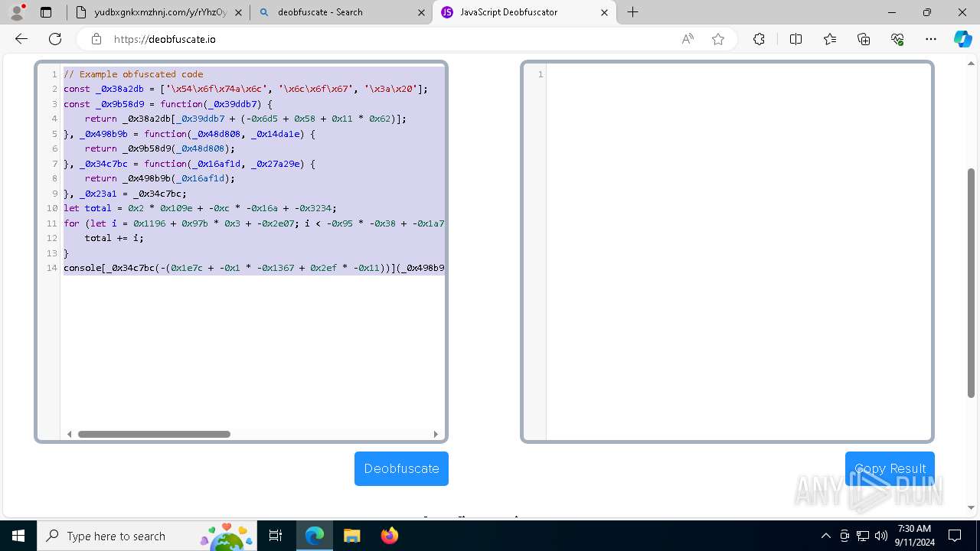Open the clock showing 7:30 AM
The height and width of the screenshot is (551, 980).
pyautogui.click(x=914, y=536)
